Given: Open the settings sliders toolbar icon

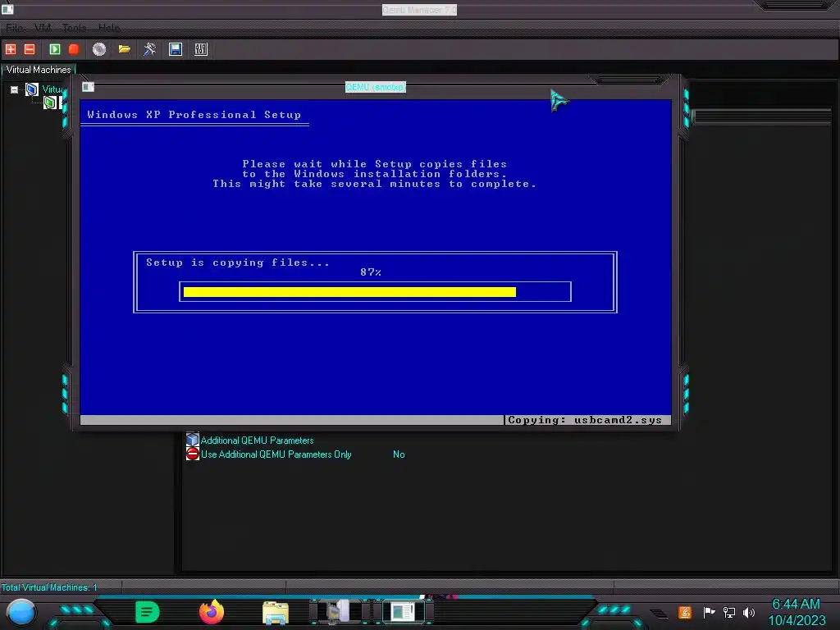Looking at the screenshot, I should pyautogui.click(x=201, y=49).
